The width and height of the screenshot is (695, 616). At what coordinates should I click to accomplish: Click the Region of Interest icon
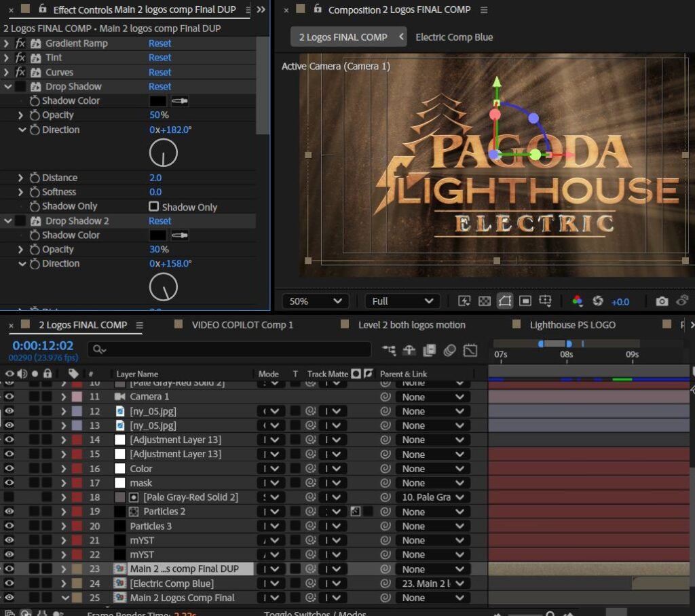tap(525, 301)
